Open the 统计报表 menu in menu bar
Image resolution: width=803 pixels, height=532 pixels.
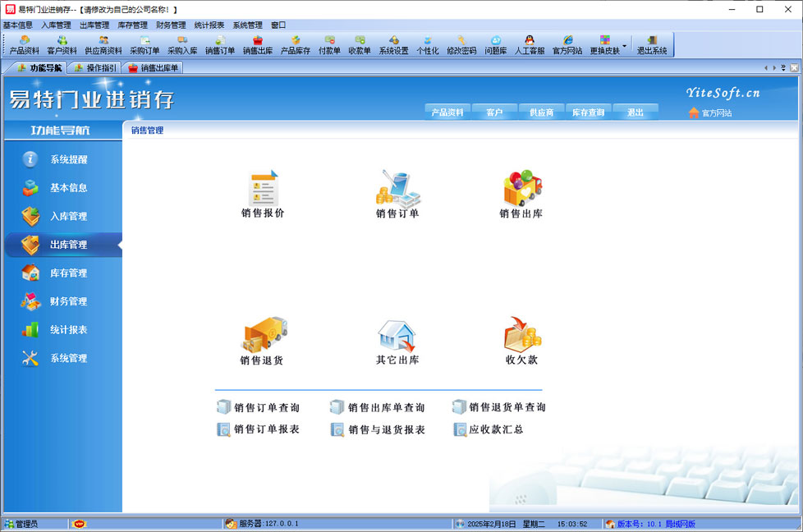coord(209,25)
